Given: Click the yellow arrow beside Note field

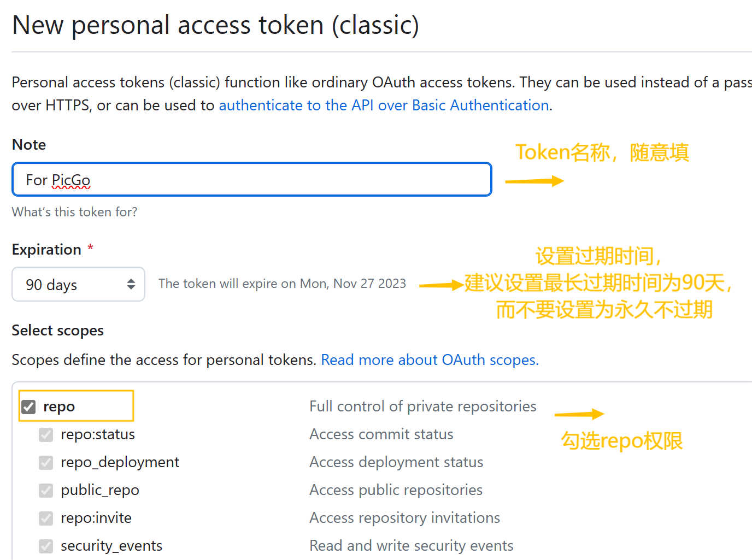Looking at the screenshot, I should (x=534, y=181).
